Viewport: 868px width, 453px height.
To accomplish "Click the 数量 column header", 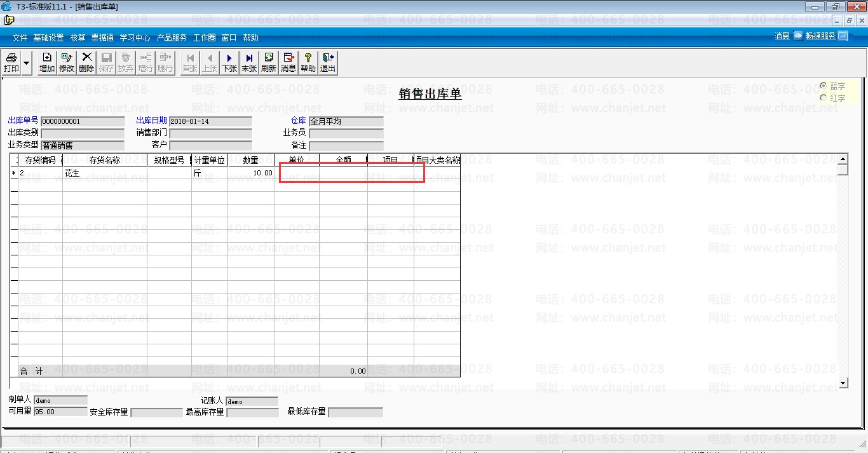I will pyautogui.click(x=251, y=160).
